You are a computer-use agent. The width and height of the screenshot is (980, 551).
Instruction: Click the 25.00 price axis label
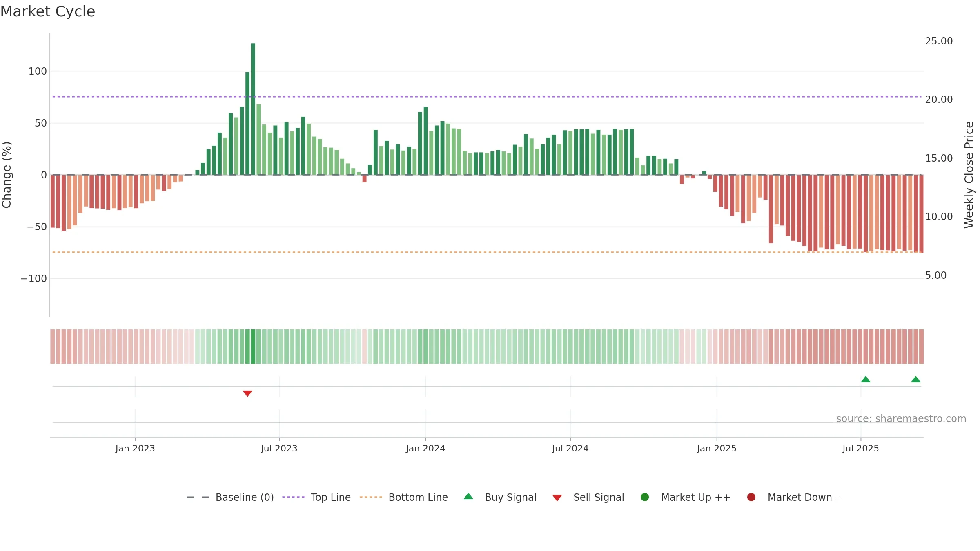click(939, 41)
